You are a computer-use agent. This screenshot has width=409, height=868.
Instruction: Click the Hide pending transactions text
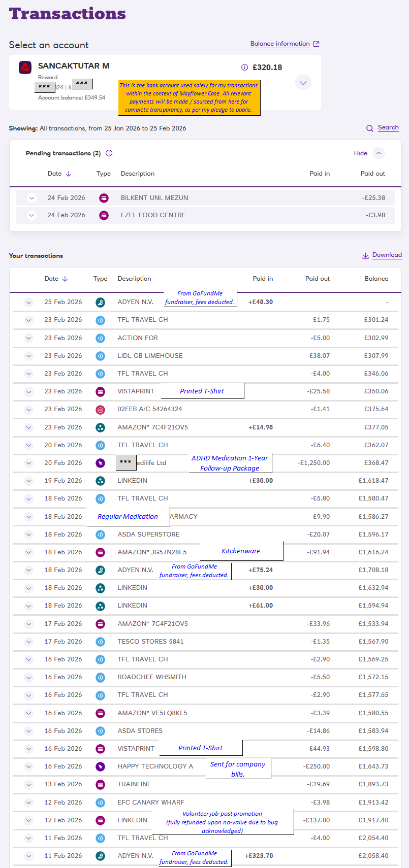point(360,153)
